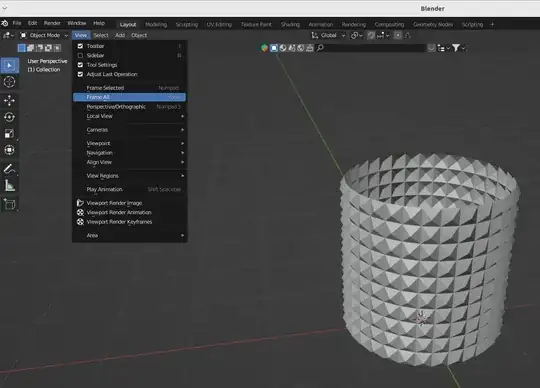Switch to the Sculpting workspace tab

pos(187,24)
